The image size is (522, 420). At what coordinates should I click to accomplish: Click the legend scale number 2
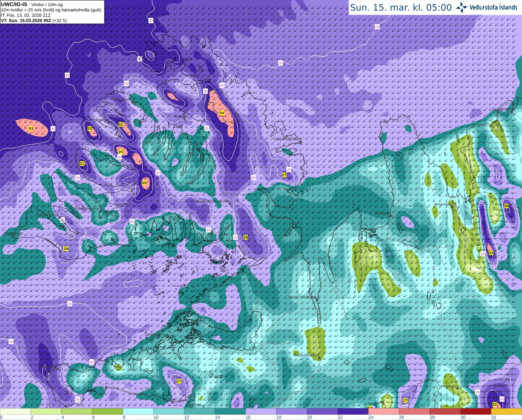pos(32,417)
